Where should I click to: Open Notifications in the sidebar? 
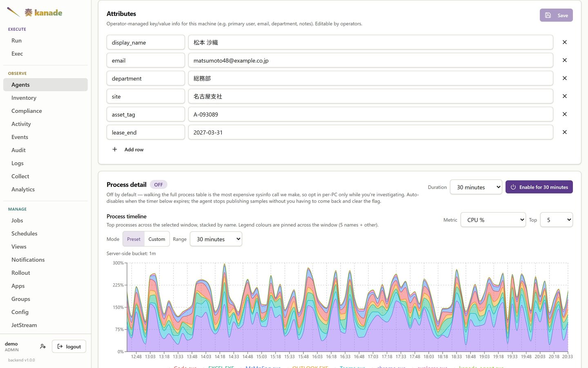(x=45, y=260)
